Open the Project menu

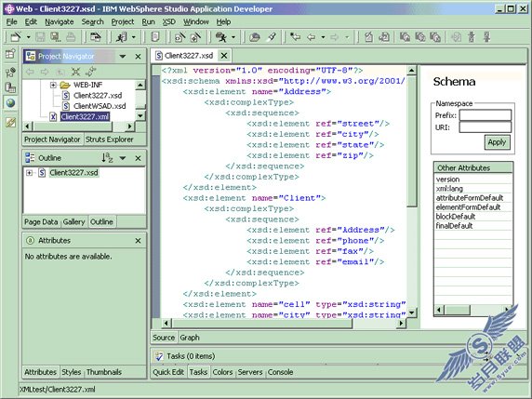pos(123,21)
